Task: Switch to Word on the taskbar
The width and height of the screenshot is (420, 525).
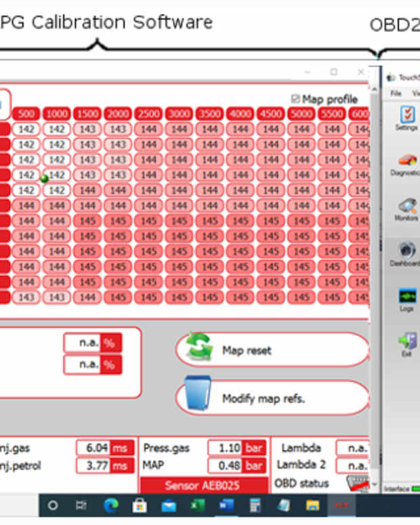Action: click(x=226, y=505)
